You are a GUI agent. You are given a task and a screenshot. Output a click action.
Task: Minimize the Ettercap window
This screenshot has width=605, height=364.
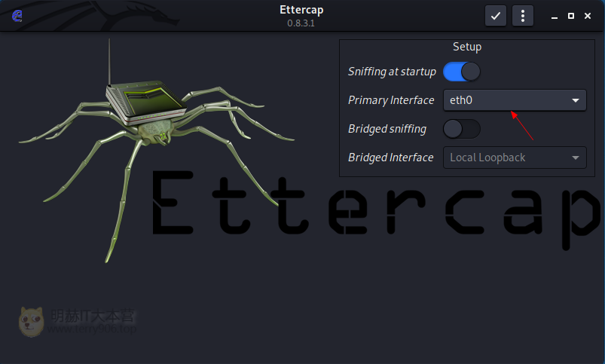[x=555, y=17]
